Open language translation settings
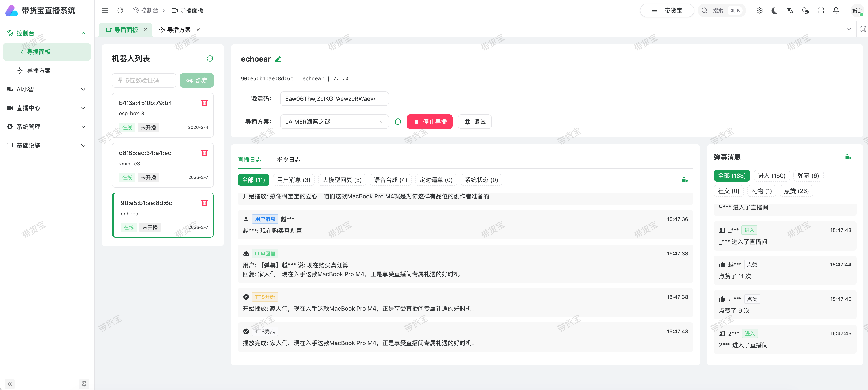The height and width of the screenshot is (390, 868). click(x=790, y=10)
